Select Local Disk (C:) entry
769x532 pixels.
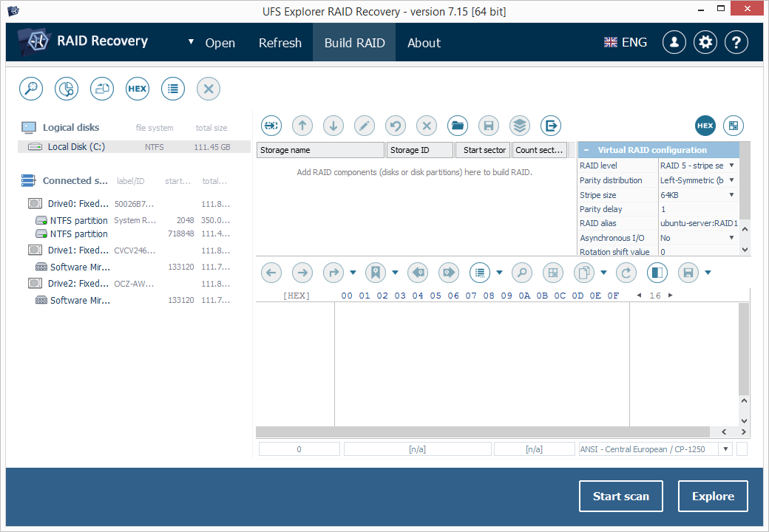[x=134, y=147]
